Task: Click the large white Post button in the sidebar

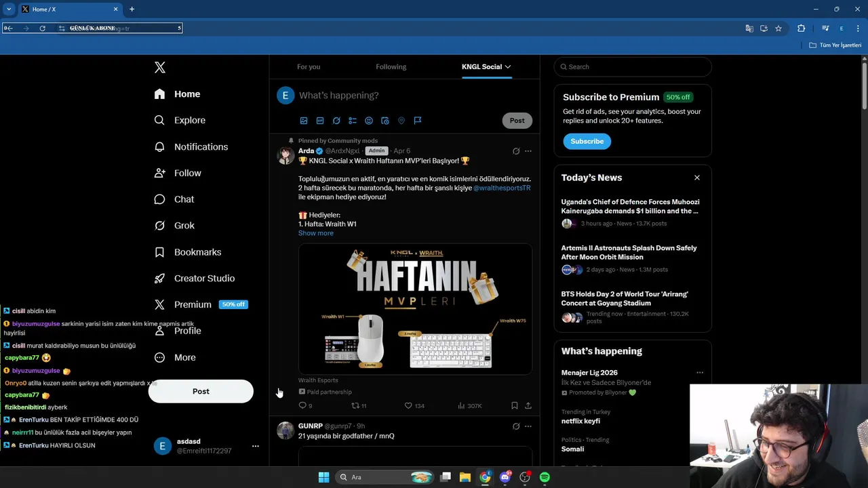Action: 201,391
